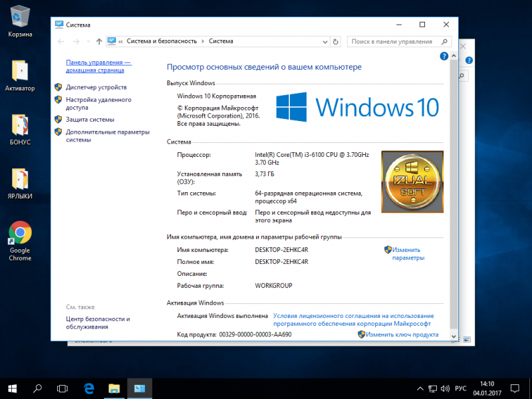Viewport: 532px width, 399px height.
Task: Click the Windows 10 logo image
Action: [358, 107]
